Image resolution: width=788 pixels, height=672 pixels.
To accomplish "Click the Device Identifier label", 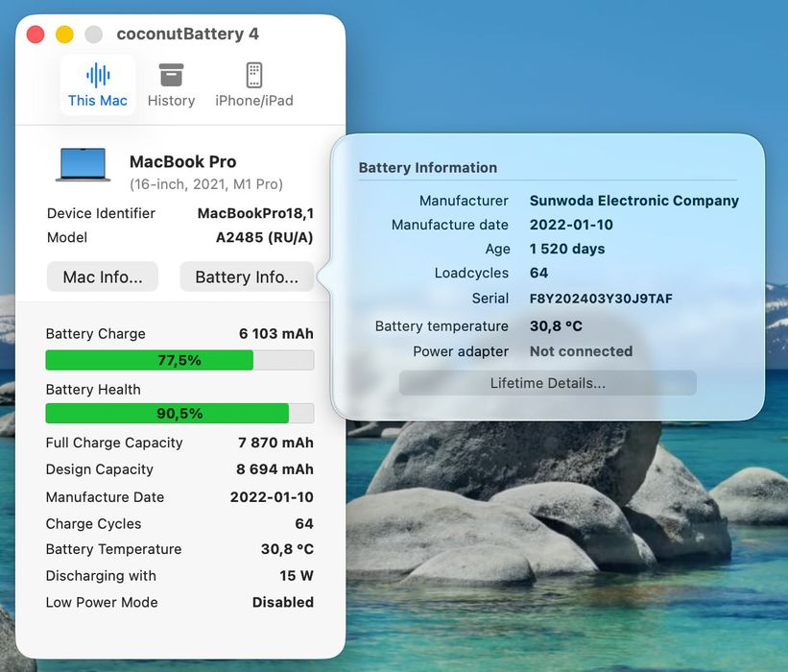I will pyautogui.click(x=101, y=213).
